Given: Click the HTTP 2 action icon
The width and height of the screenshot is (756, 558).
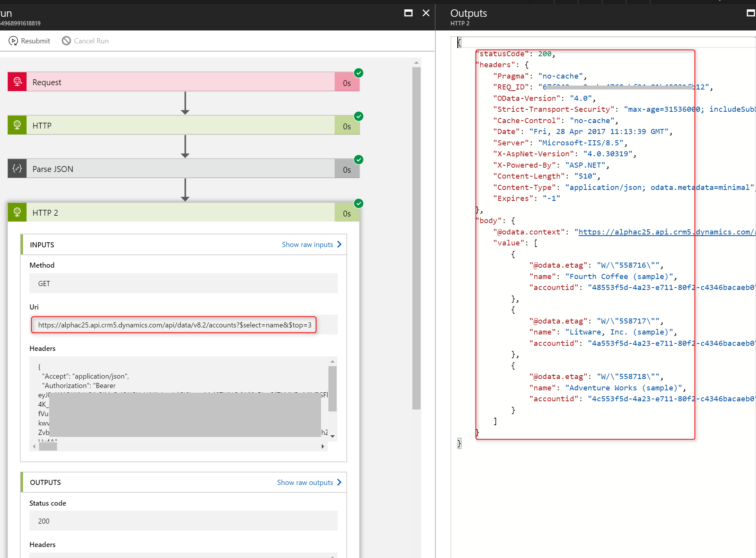Looking at the screenshot, I should pyautogui.click(x=17, y=213).
